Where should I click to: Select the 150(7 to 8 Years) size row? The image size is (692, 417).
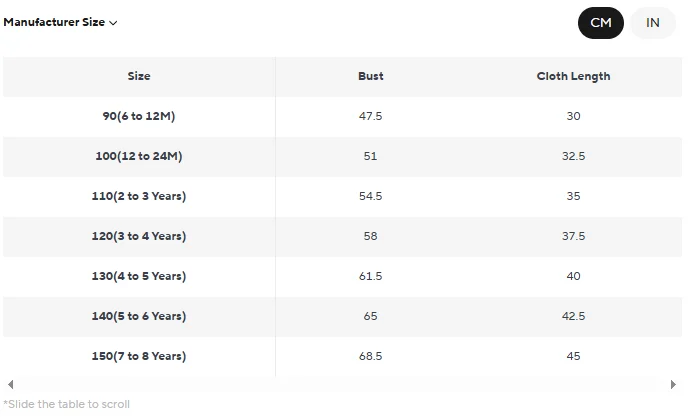pyautogui.click(x=342, y=356)
